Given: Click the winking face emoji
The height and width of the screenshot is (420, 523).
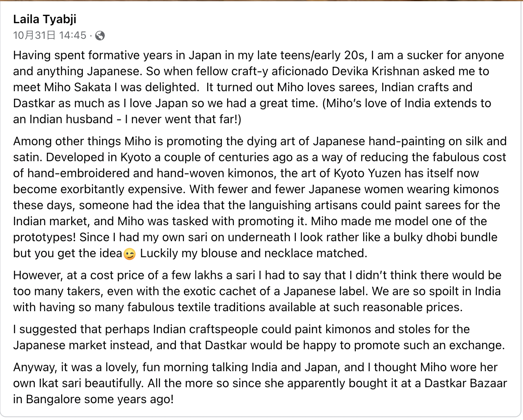Looking at the screenshot, I should pyautogui.click(x=130, y=254).
